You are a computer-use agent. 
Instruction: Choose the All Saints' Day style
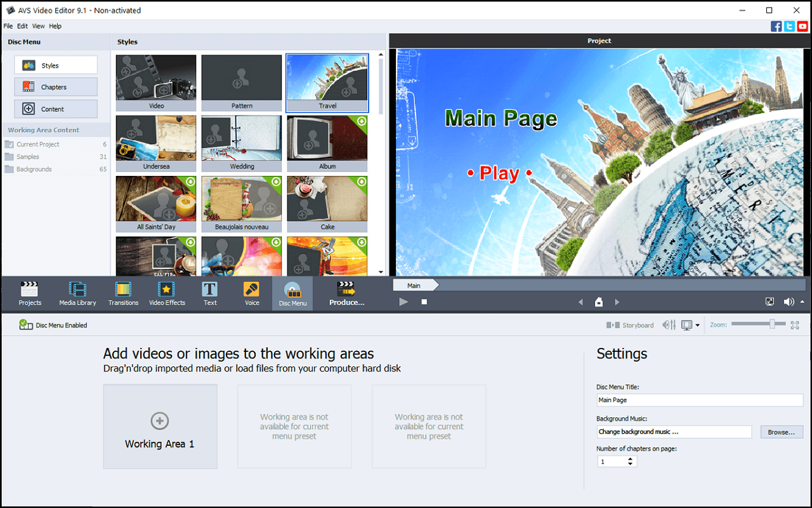(156, 204)
